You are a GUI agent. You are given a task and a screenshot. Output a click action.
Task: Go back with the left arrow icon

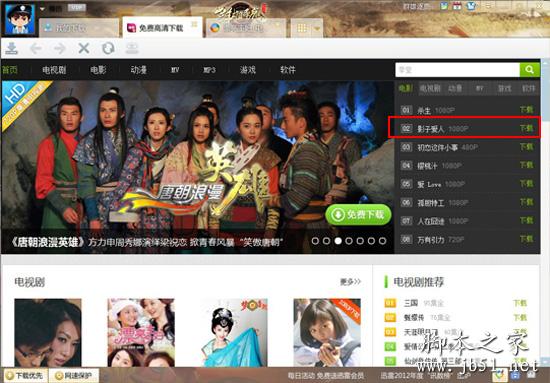(36, 48)
